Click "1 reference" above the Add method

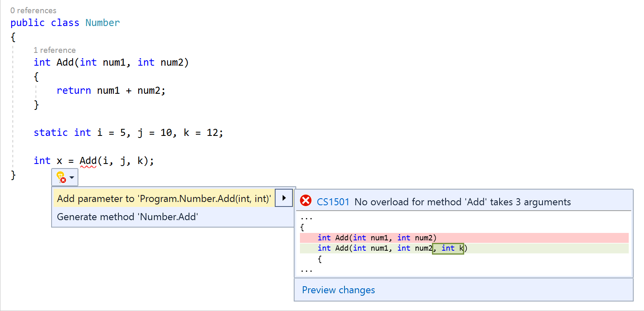(54, 50)
